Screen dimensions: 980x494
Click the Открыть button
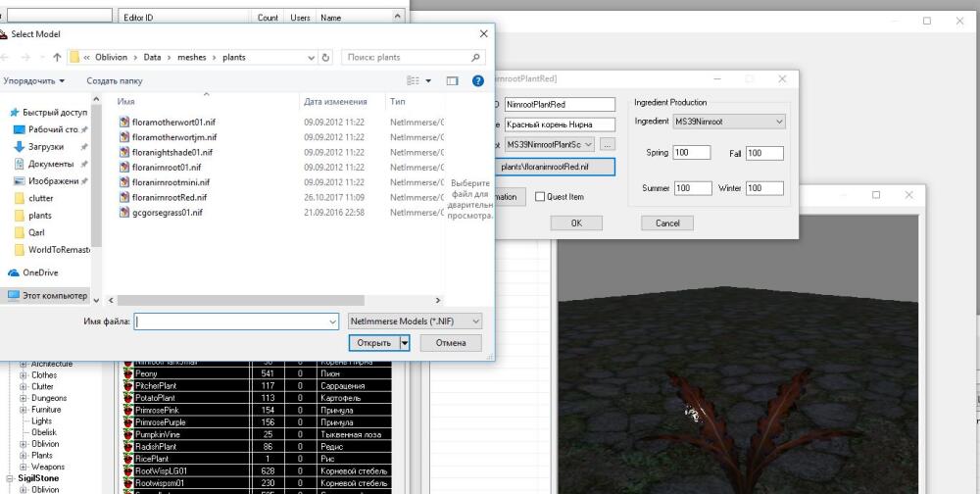[x=373, y=343]
